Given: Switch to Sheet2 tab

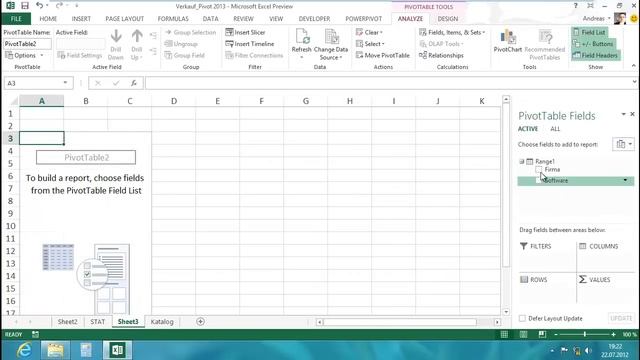Looking at the screenshot, I should [67, 322].
